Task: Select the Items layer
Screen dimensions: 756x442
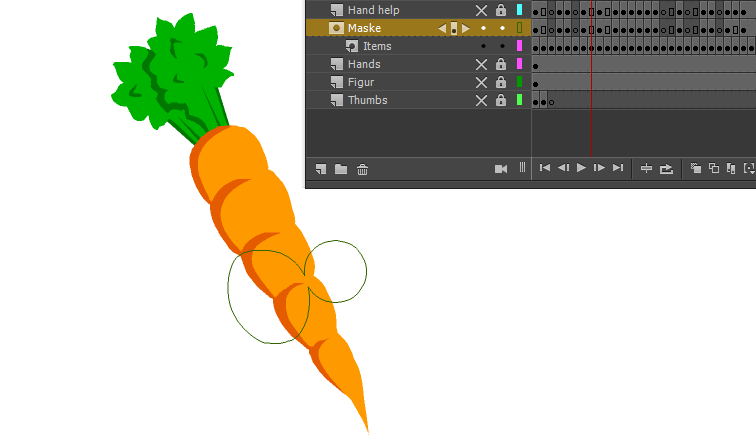Action: 377,47
